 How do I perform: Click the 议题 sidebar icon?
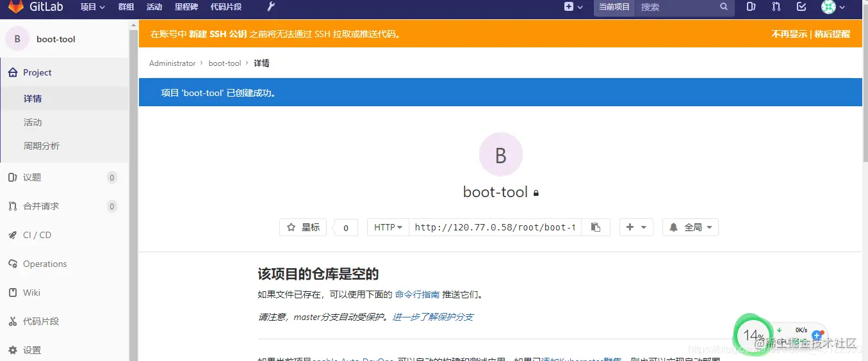click(12, 177)
